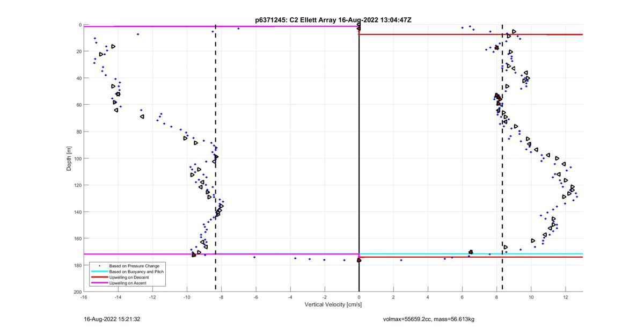Click x-axis tick label "-14"
Screen dimensions: 644x328
pyautogui.click(x=118, y=297)
